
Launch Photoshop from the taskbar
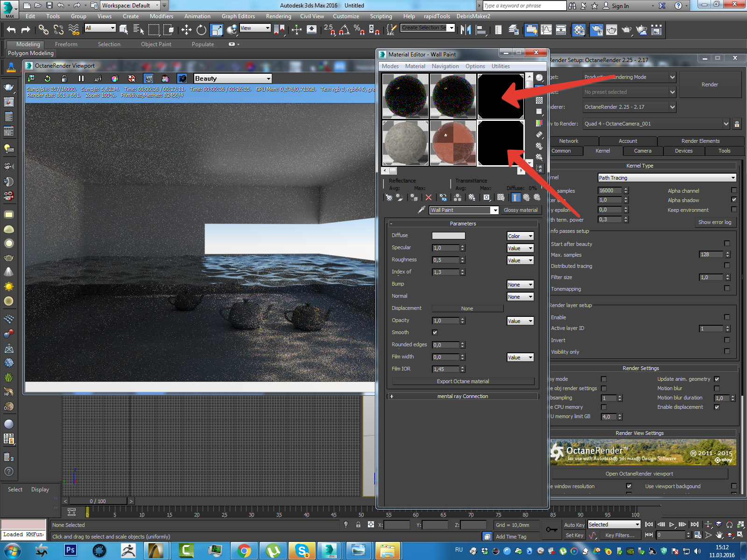pos(70,550)
